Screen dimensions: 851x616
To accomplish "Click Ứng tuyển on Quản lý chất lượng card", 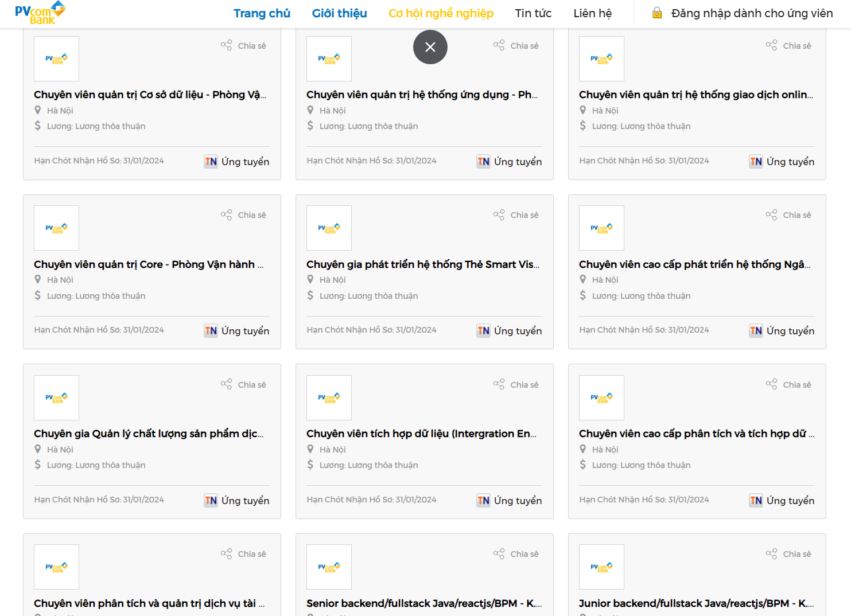I will [x=245, y=501].
